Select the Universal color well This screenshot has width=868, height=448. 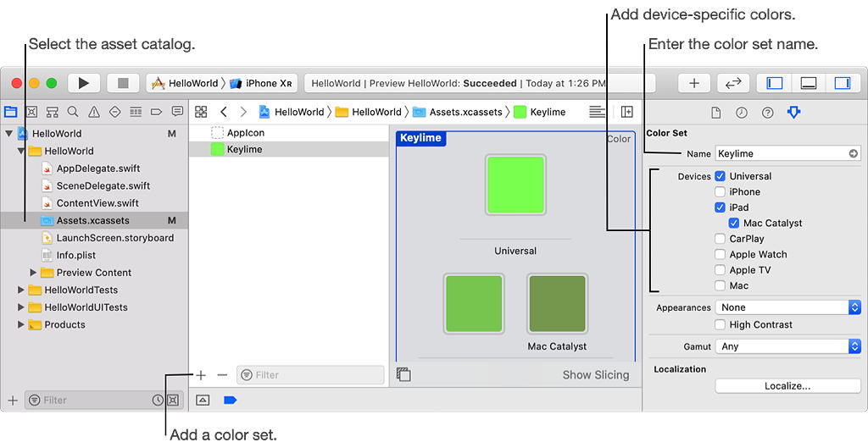click(x=515, y=185)
